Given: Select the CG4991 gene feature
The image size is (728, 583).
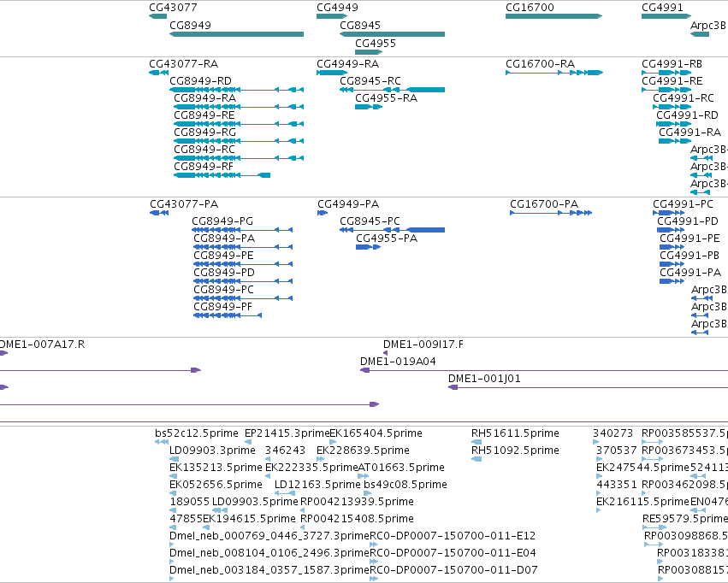Looking at the screenshot, I should click(666, 16).
